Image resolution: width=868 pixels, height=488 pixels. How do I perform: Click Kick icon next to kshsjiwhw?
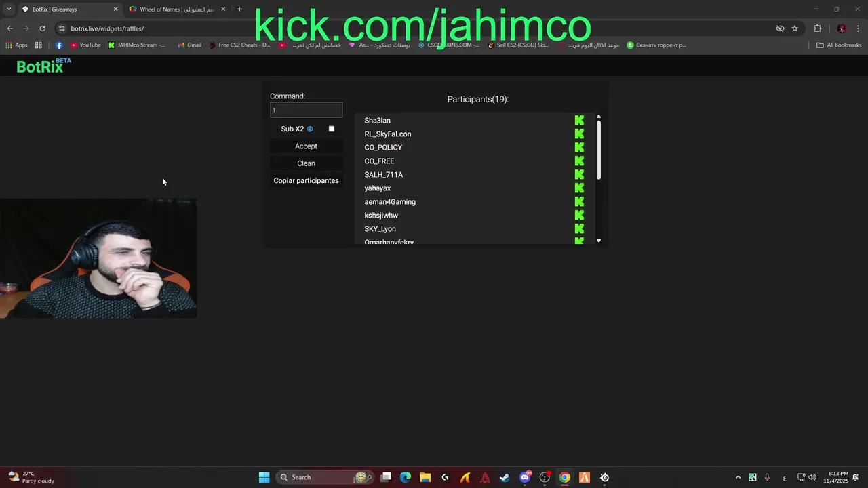point(579,215)
